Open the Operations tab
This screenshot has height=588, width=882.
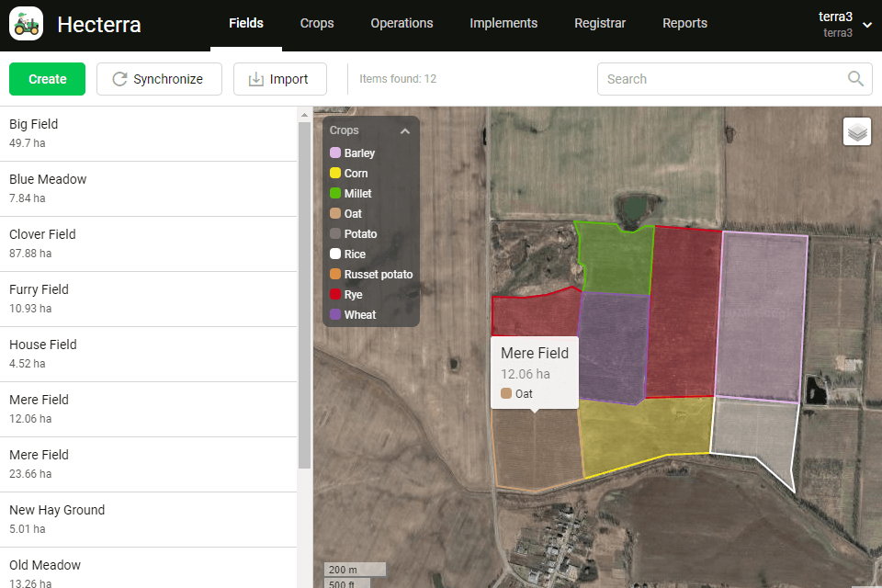pos(401,24)
